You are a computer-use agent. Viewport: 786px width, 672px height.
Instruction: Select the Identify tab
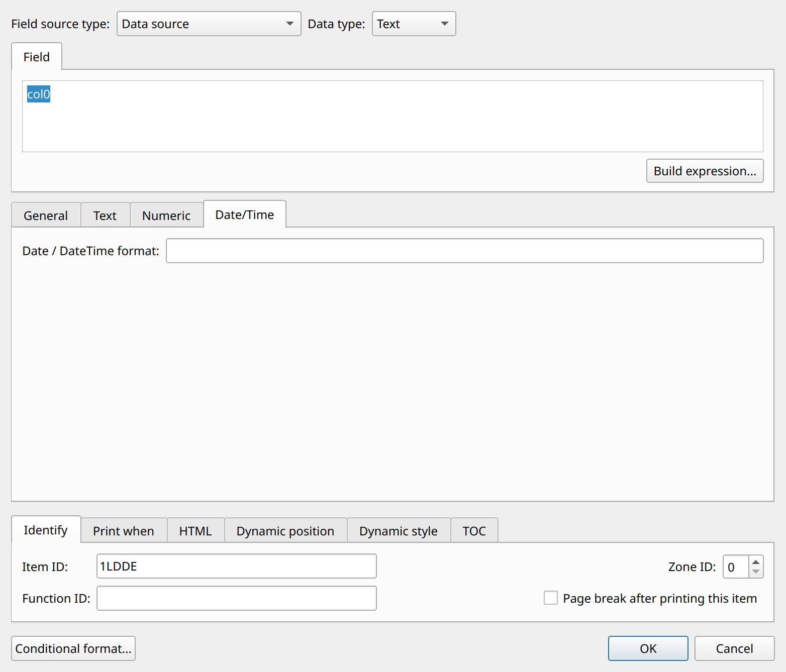pyautogui.click(x=46, y=530)
